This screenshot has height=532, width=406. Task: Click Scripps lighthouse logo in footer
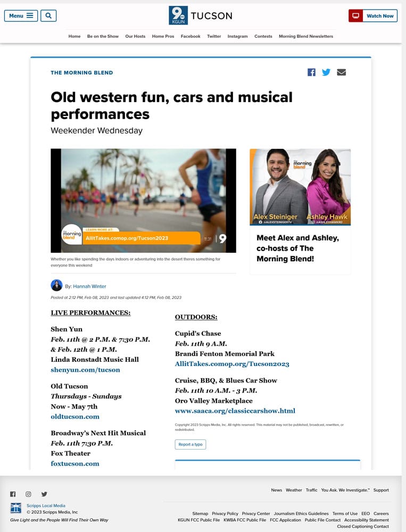click(x=16, y=508)
